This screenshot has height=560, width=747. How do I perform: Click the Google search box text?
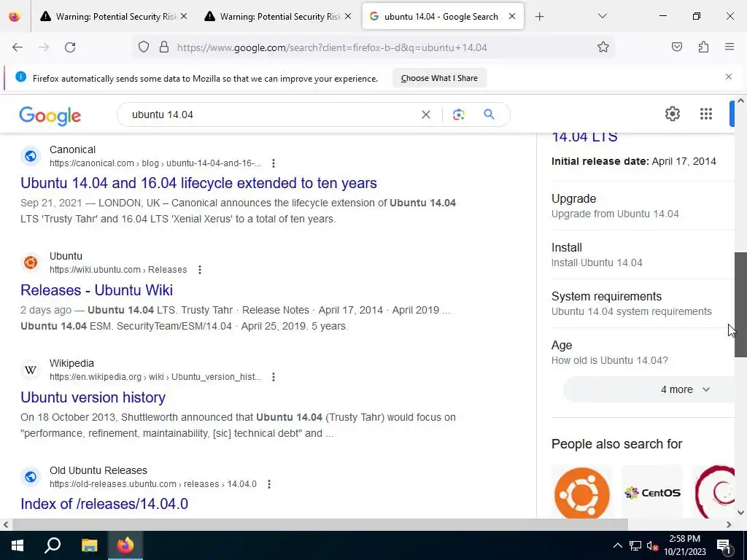click(x=163, y=114)
